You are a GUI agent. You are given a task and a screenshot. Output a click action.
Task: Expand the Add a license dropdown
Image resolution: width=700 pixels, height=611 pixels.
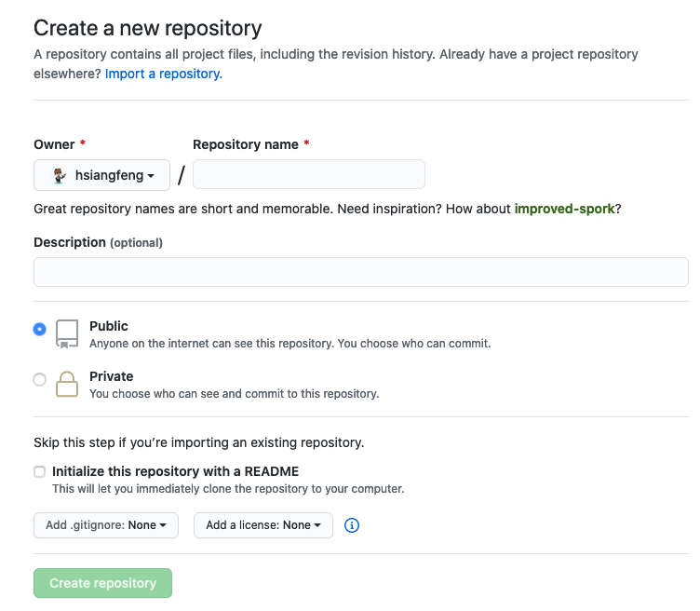[262, 525]
